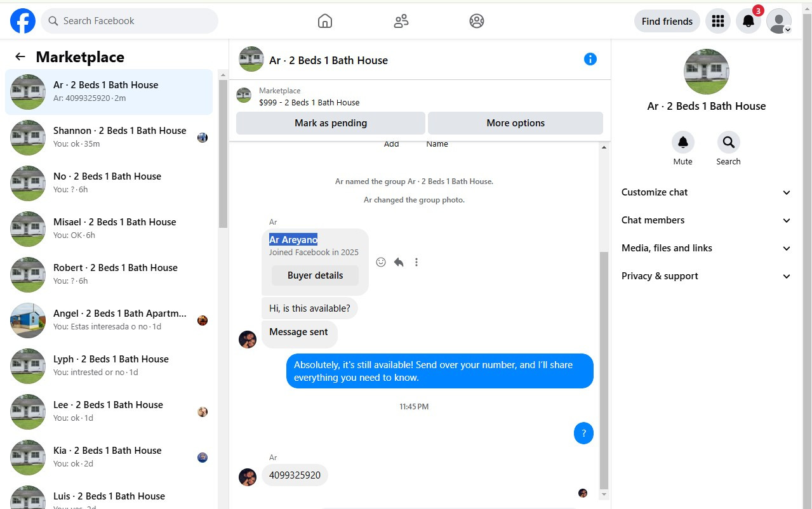
Task: Click the Message sent bubble
Action: (x=299, y=333)
